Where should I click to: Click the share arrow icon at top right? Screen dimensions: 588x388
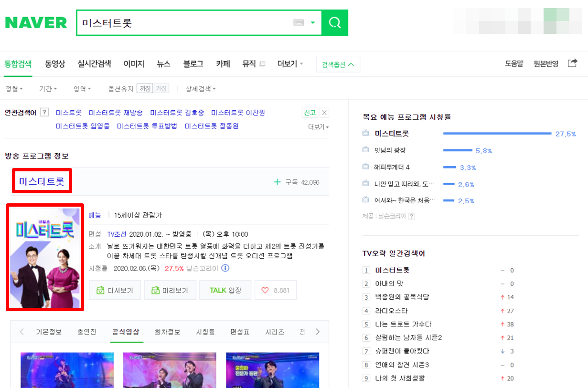click(572, 63)
